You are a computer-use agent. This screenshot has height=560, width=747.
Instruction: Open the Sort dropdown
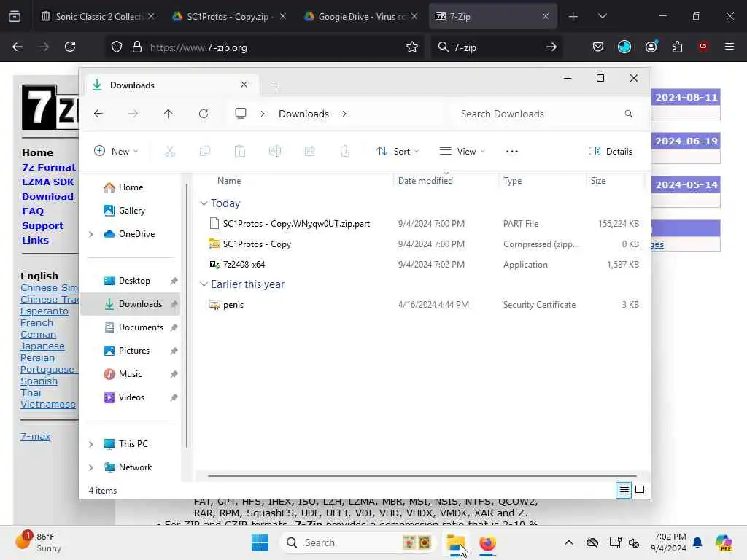[398, 152]
